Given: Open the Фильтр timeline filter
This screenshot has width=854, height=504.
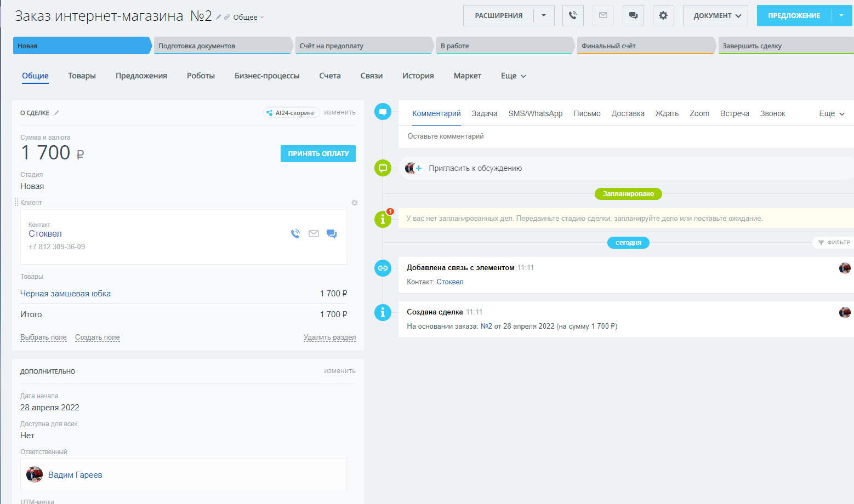Looking at the screenshot, I should pos(834,243).
